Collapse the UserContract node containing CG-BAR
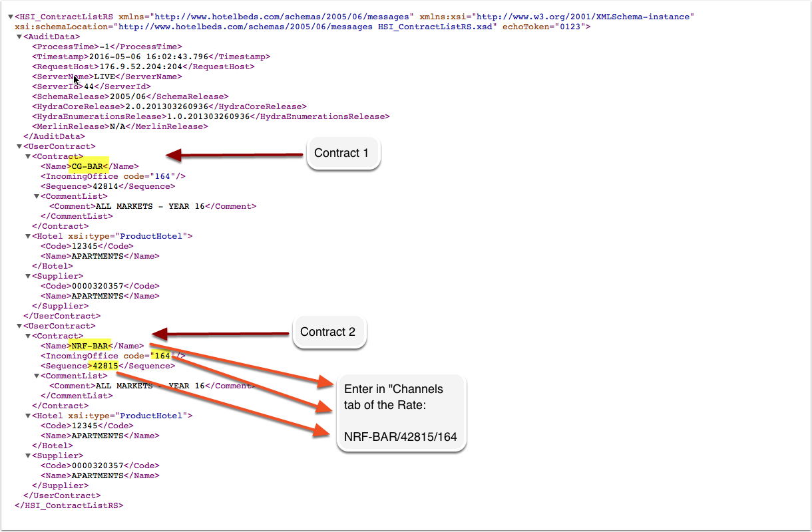Viewport: 812px width, 532px height. tap(20, 146)
